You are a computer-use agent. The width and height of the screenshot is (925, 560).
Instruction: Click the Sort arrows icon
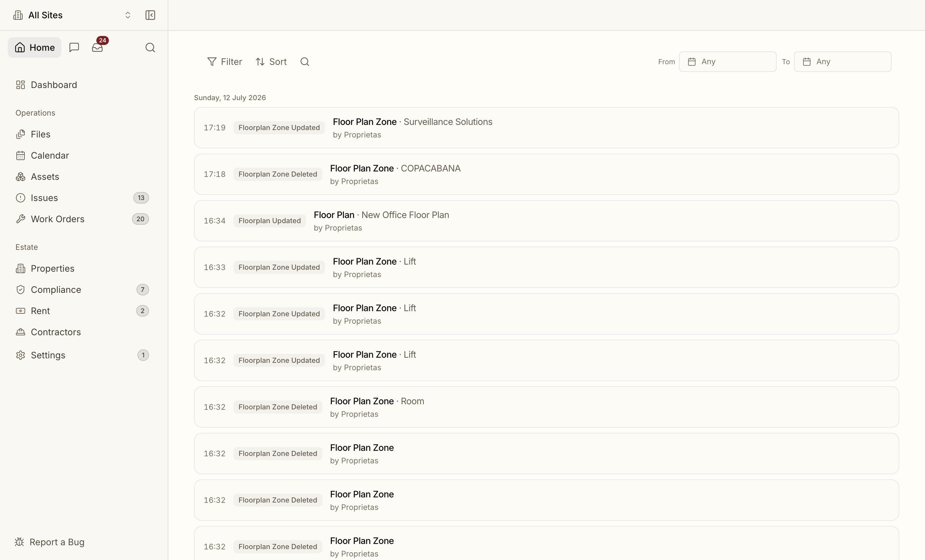pyautogui.click(x=260, y=62)
